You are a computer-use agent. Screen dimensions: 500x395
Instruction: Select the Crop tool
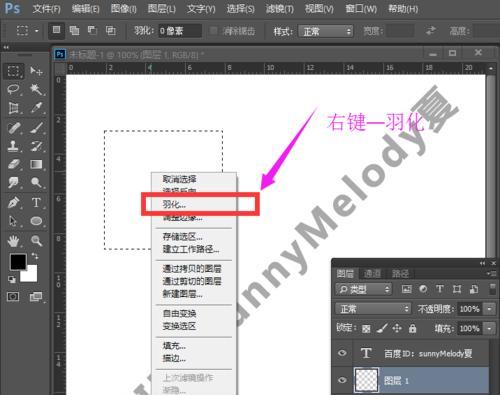tap(13, 108)
